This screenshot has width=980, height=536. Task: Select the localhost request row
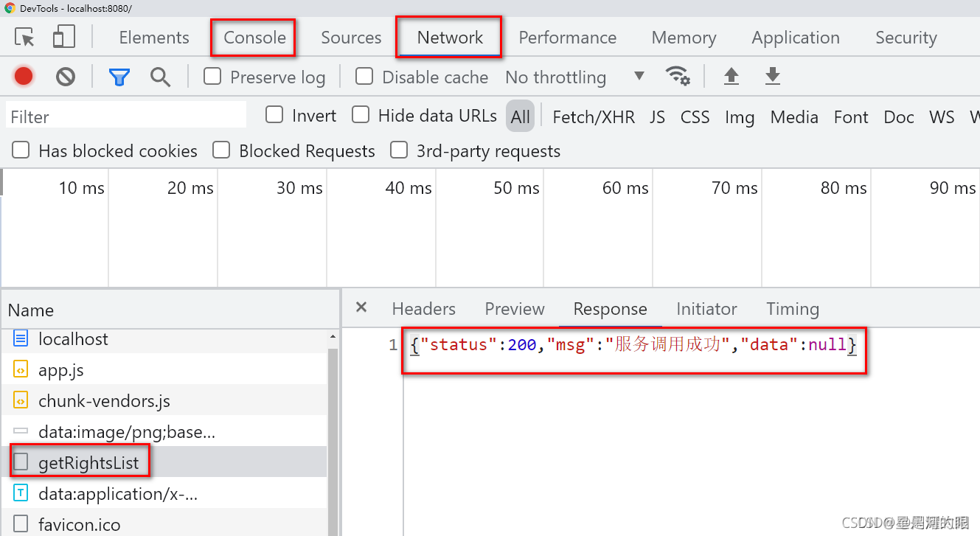164,339
